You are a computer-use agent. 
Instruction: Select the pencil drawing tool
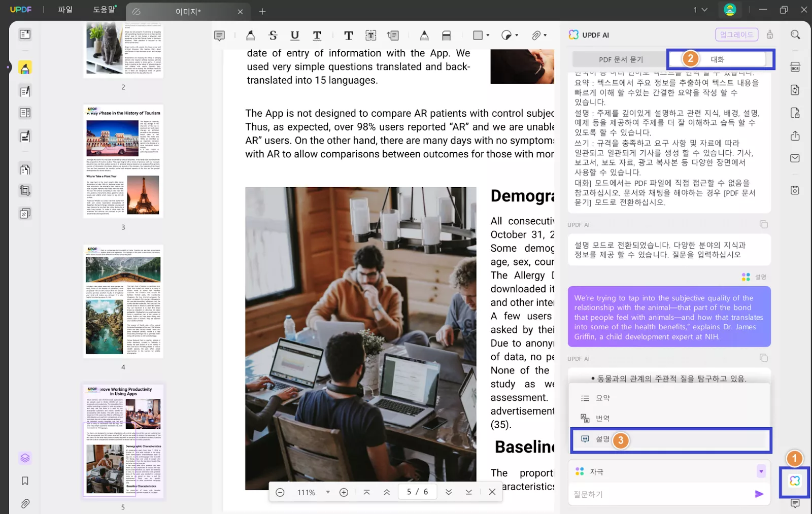[424, 36]
